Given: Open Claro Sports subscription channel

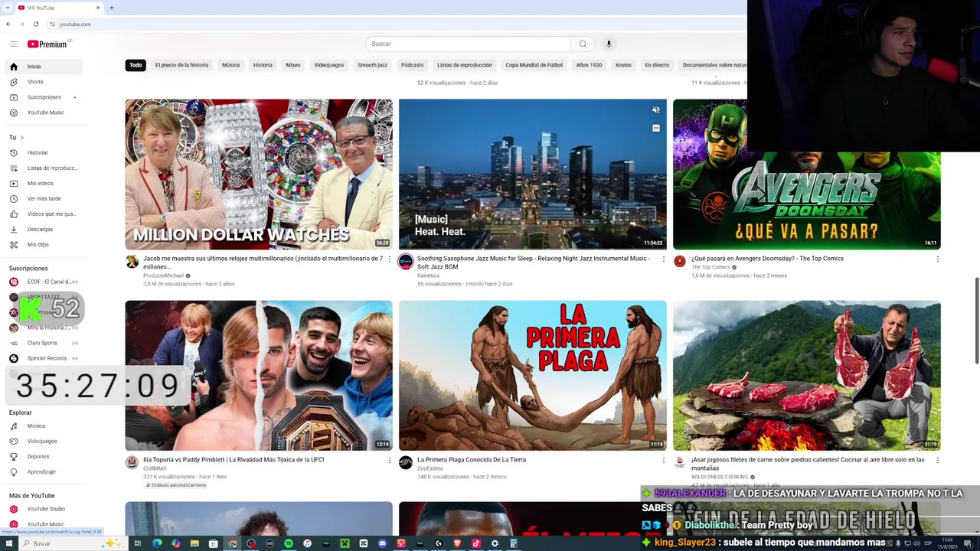Looking at the screenshot, I should (43, 343).
